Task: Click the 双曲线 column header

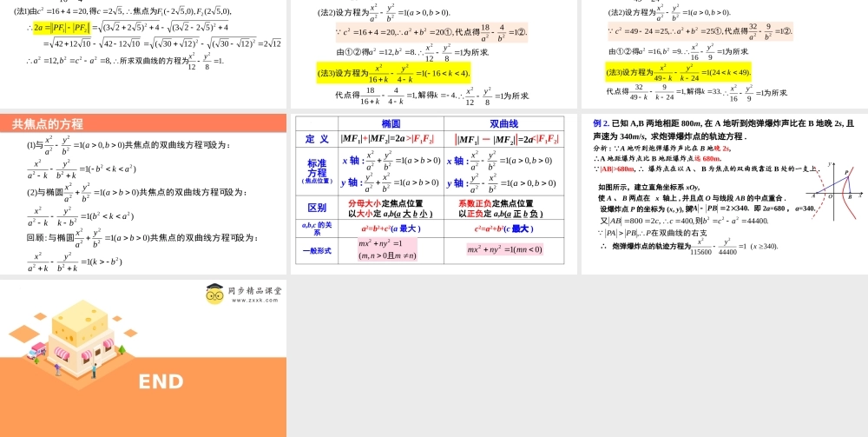Action: [x=503, y=124]
